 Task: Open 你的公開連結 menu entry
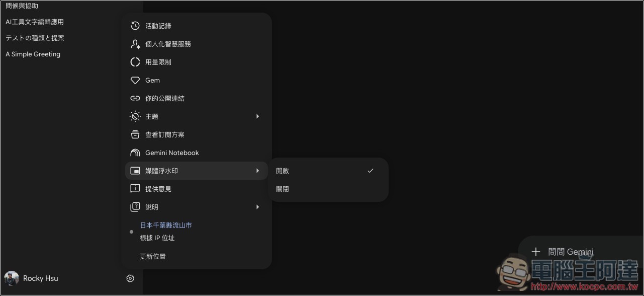click(x=197, y=98)
